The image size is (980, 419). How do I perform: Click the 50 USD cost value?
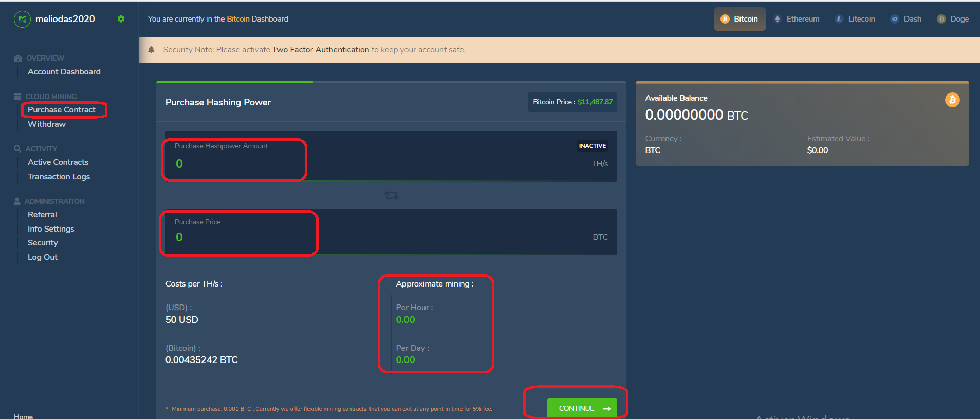(182, 320)
